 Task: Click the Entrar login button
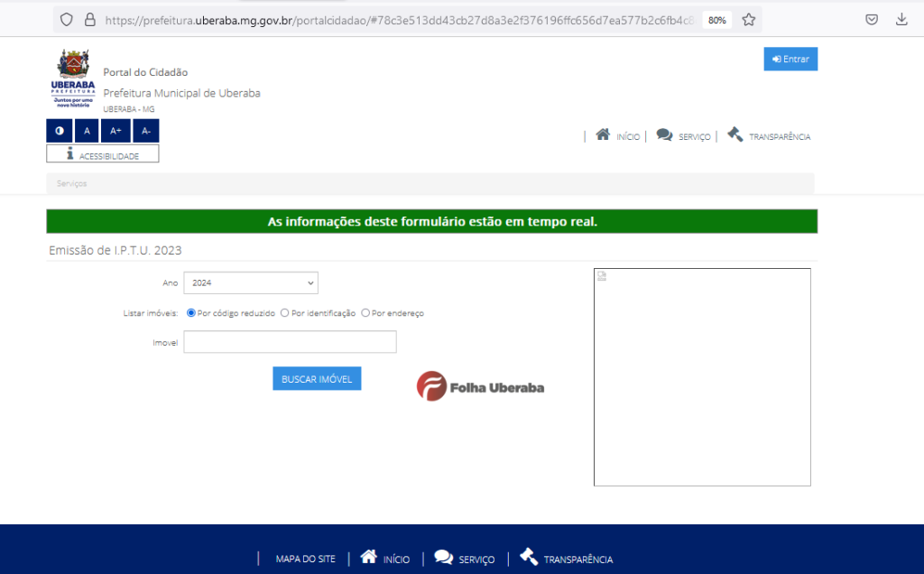click(x=790, y=60)
